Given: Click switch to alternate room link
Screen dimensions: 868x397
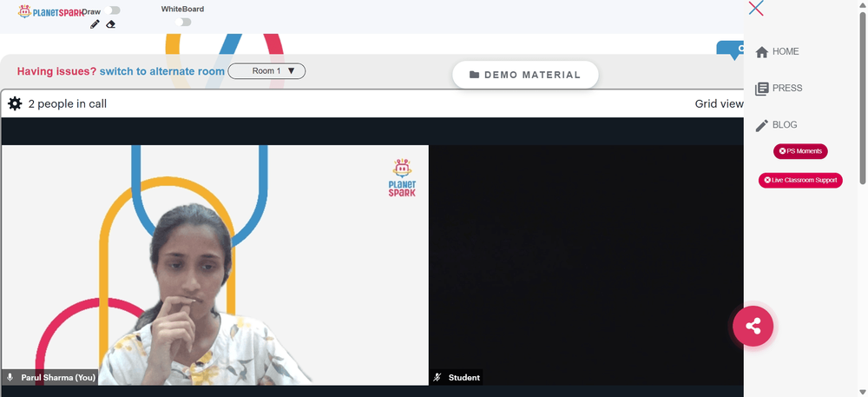Looking at the screenshot, I should click(x=162, y=71).
